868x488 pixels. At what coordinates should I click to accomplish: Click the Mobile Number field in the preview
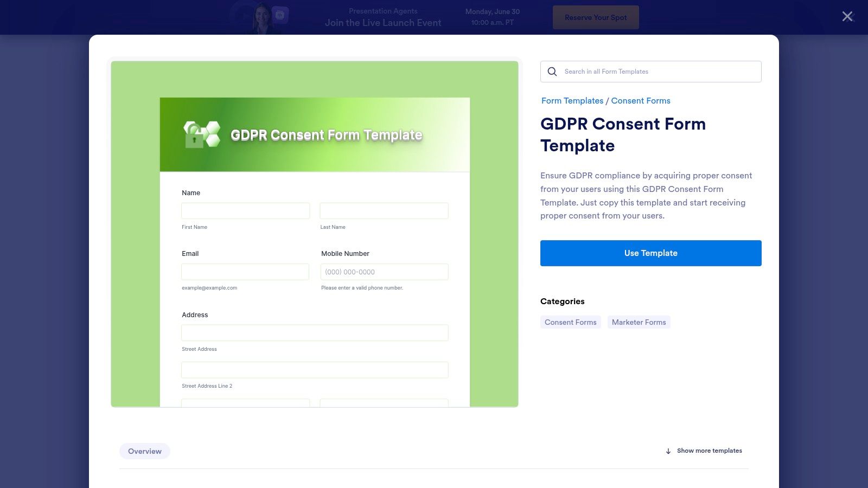tap(384, 271)
